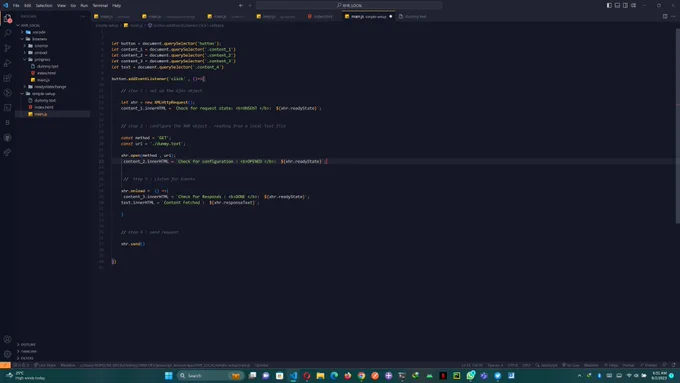Viewport: 680px width, 383px height.
Task: Open the Terminal menu
Action: click(x=100, y=6)
